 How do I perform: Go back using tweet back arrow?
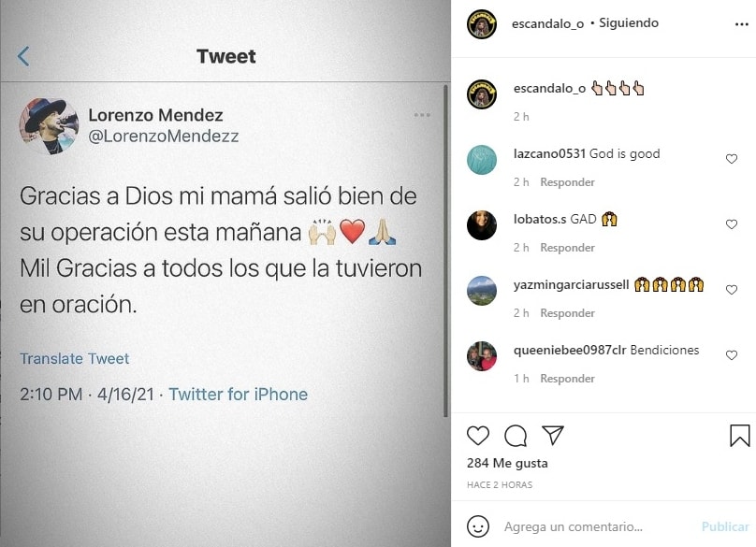point(23,57)
